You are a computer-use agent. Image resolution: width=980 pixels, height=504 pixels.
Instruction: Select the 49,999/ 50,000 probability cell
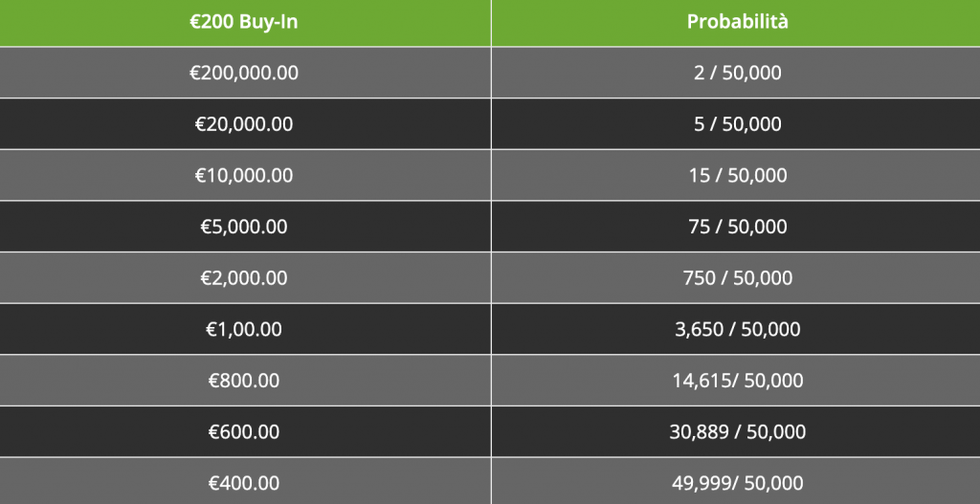click(x=737, y=483)
